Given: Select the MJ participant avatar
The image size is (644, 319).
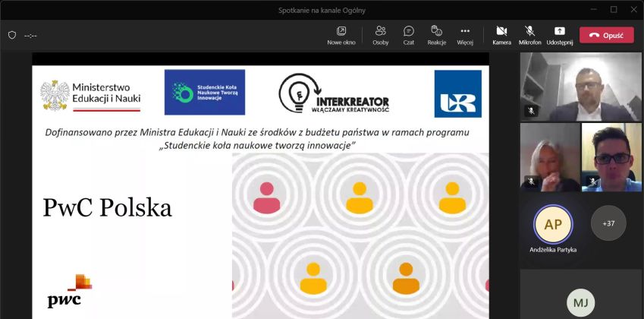Looking at the screenshot, I should 580,302.
